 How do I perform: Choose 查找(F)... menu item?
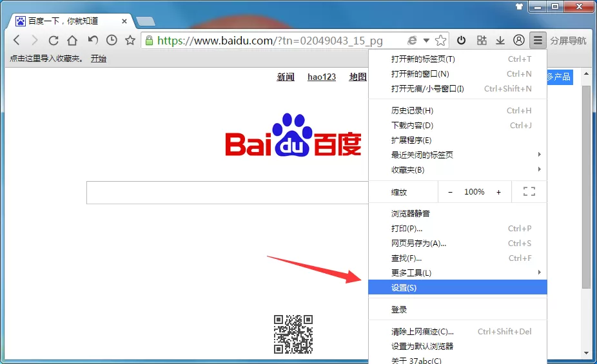tap(457, 258)
